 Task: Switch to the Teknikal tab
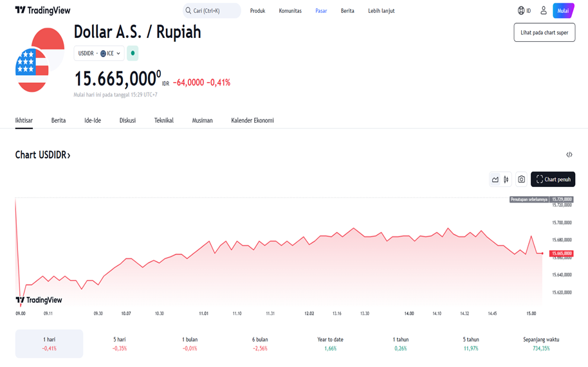164,120
